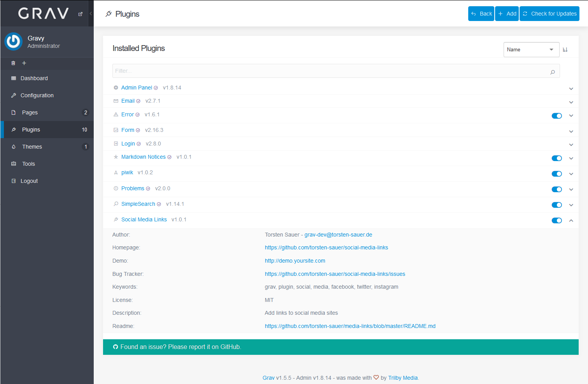Click the Social Media Links plug icon
The image size is (588, 384).
116,219
